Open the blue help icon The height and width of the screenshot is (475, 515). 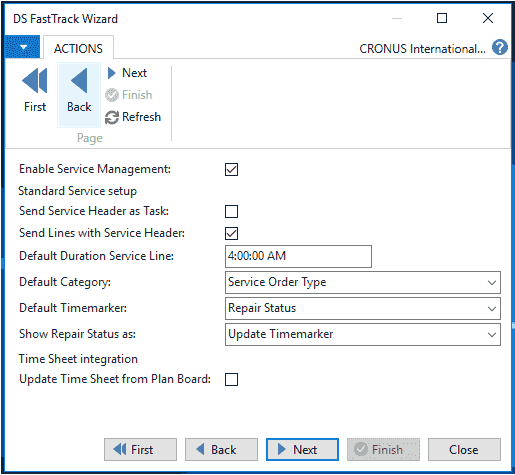500,47
